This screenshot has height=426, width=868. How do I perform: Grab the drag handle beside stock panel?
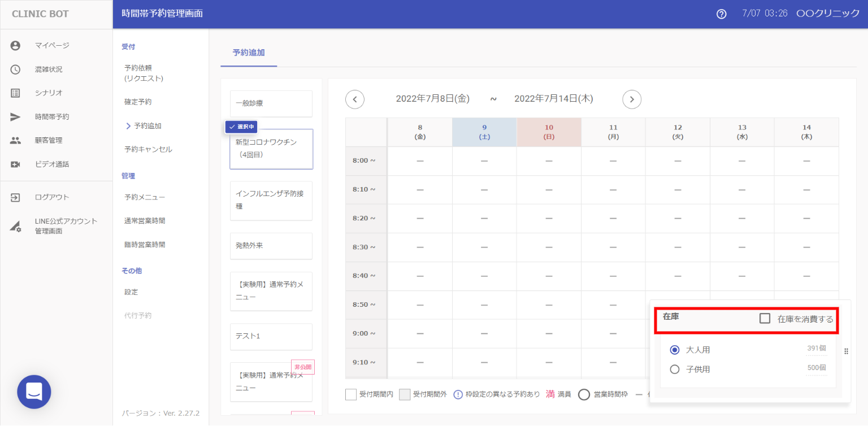846,351
